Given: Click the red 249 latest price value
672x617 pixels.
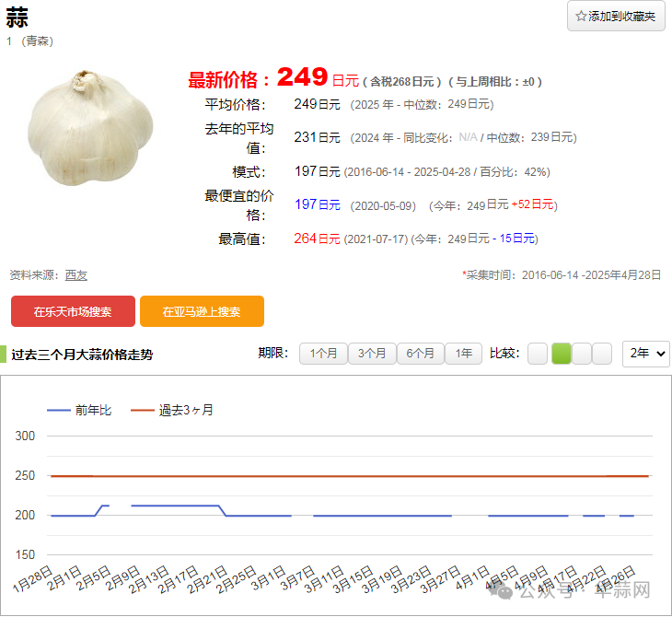Looking at the screenshot, I should [302, 77].
